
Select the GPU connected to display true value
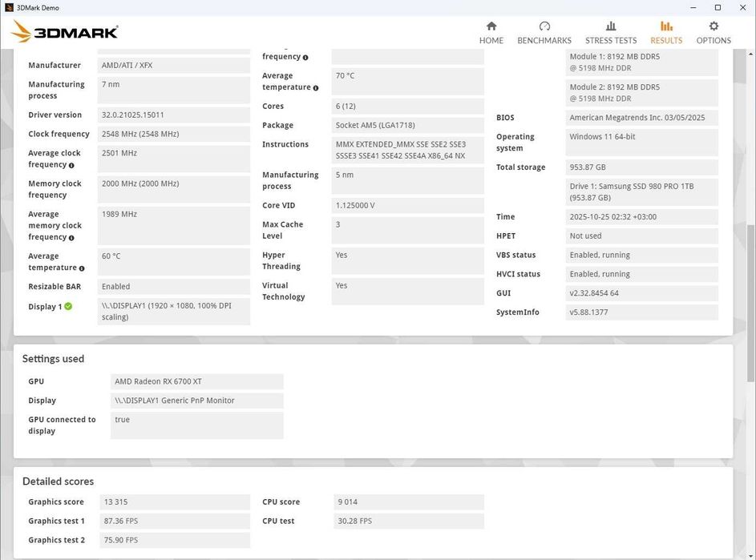coord(196,425)
